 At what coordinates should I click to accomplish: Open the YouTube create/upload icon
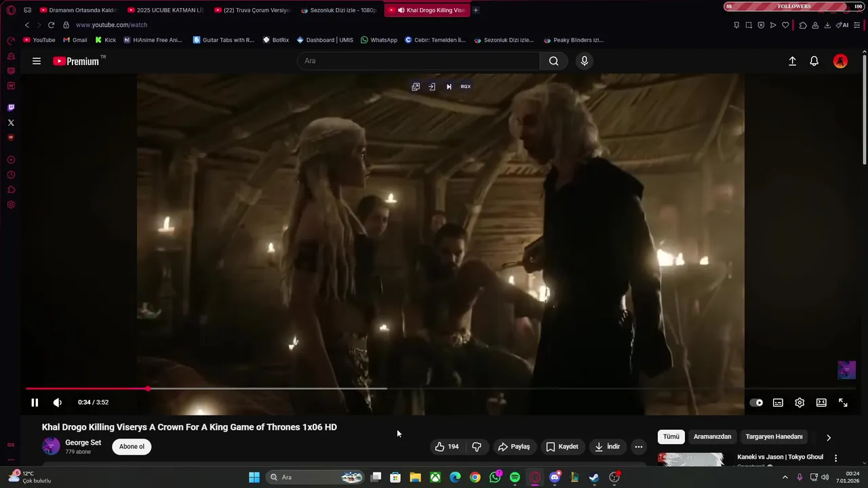pos(792,61)
